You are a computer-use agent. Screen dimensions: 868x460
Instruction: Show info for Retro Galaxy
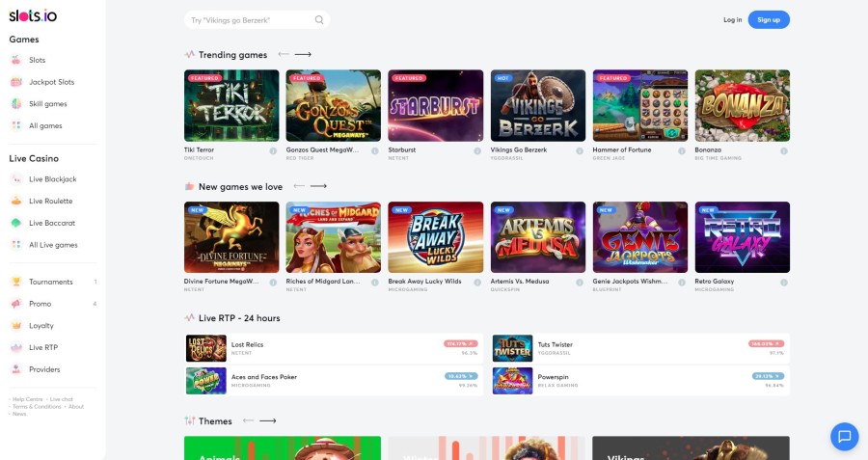click(784, 283)
